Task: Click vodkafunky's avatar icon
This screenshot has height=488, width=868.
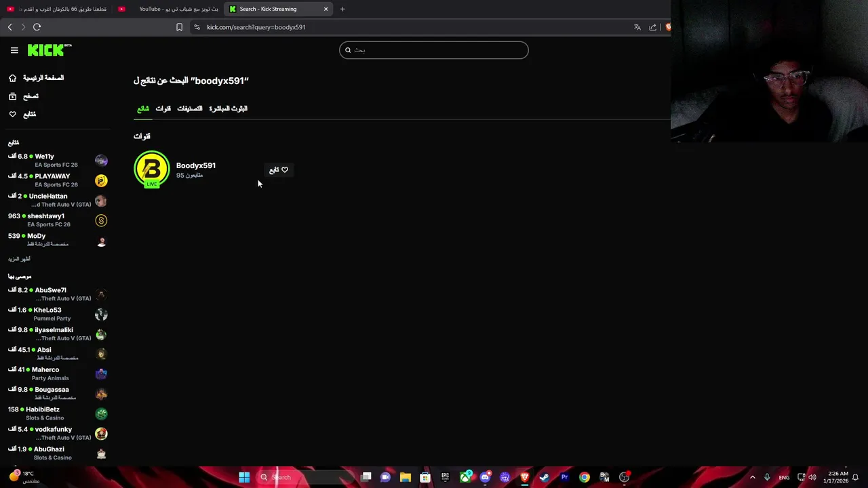Action: 101,433
